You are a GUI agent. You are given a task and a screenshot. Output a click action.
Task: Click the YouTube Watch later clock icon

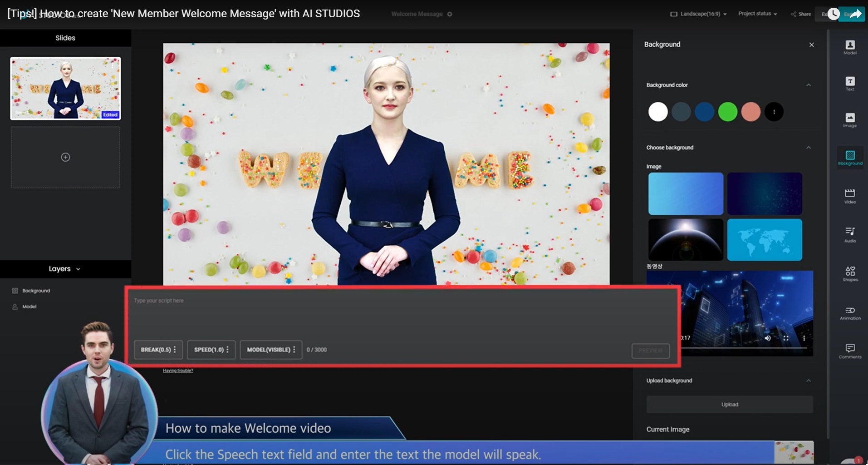pos(833,14)
